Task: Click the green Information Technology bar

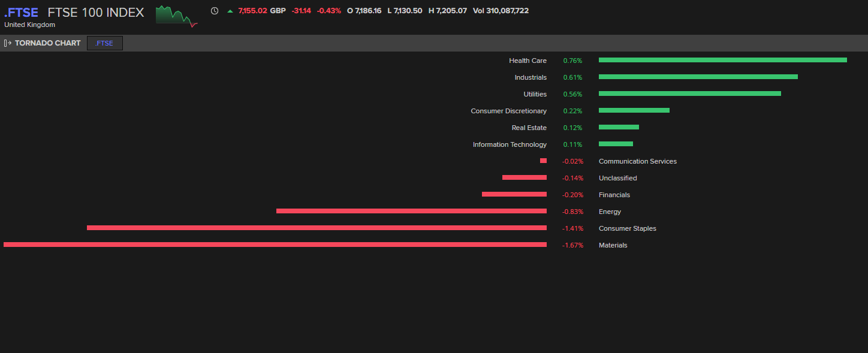Action: [616, 144]
